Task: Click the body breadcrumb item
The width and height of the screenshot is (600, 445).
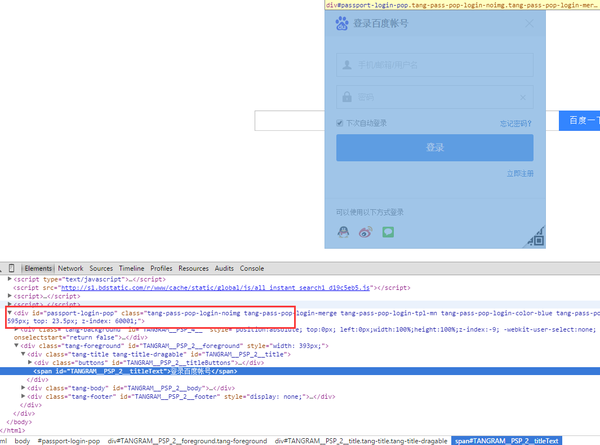Action: click(22, 441)
